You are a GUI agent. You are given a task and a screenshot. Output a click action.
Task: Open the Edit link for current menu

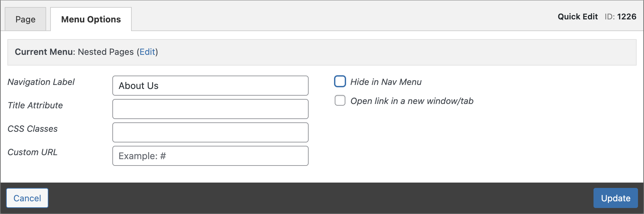147,52
